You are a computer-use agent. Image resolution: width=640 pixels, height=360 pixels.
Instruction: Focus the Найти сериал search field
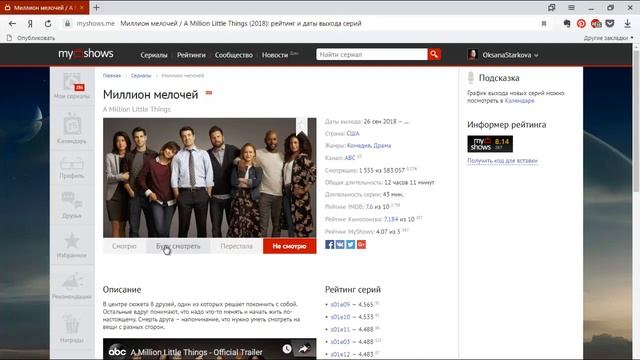(372, 54)
